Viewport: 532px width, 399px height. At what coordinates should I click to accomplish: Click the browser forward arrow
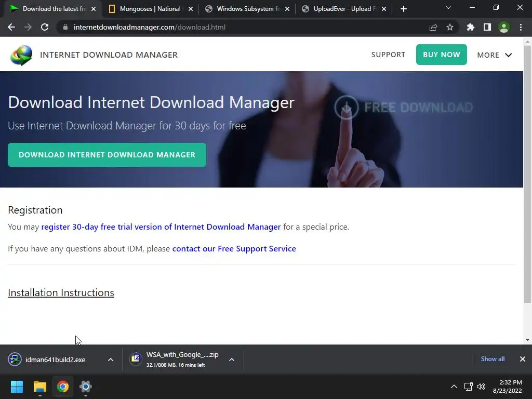point(28,27)
